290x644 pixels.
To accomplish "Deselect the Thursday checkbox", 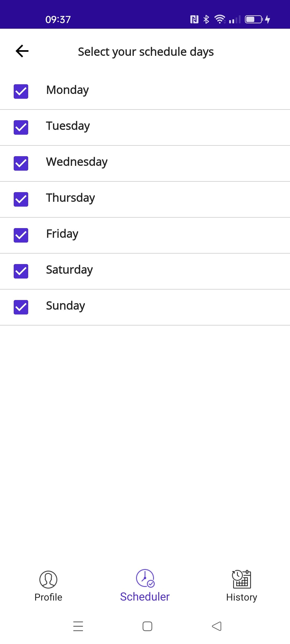I will [x=21, y=199].
